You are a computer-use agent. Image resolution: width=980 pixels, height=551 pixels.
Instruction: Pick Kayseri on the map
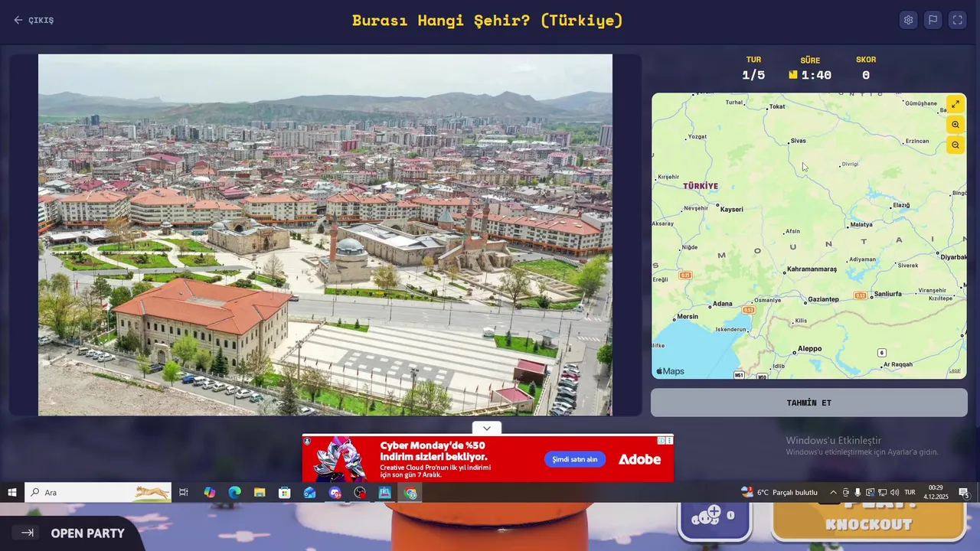[730, 208]
